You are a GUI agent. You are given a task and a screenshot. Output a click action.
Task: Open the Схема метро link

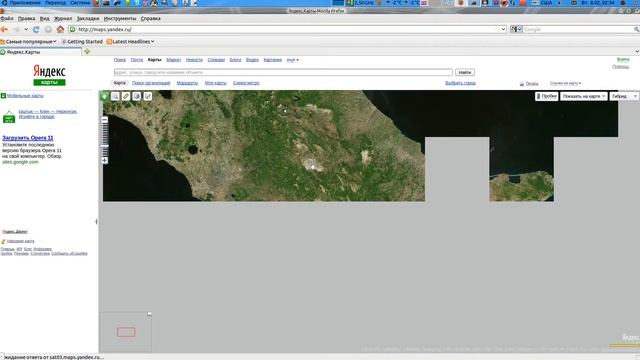tap(246, 83)
